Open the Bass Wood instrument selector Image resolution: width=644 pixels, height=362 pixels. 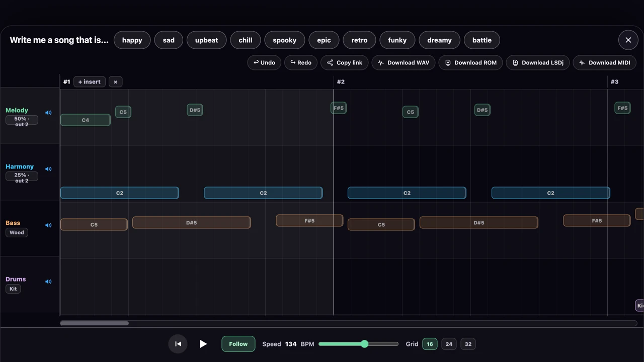(x=17, y=232)
